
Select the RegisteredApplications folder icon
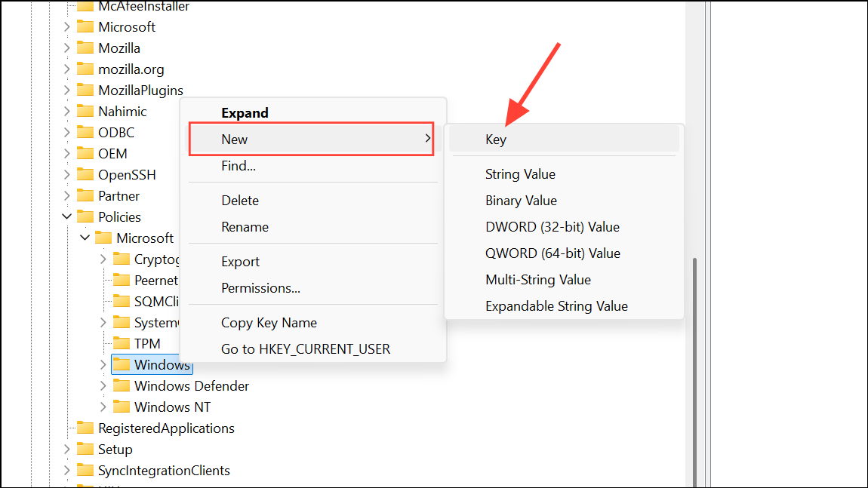tap(85, 428)
